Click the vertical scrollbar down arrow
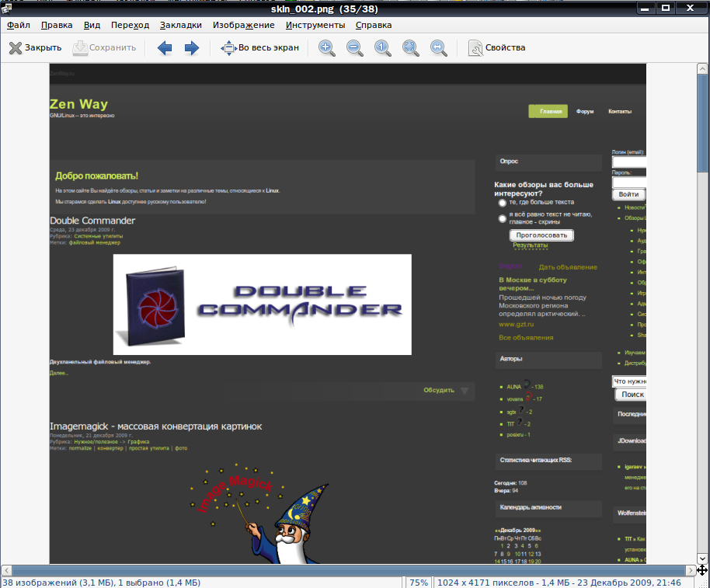This screenshot has height=588, width=710. tap(702, 558)
